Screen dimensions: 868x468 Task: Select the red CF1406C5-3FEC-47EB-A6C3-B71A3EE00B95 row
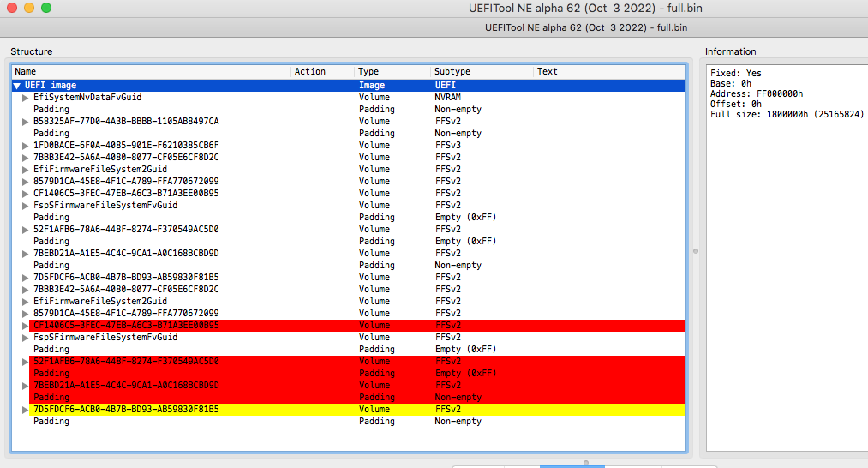(357, 325)
